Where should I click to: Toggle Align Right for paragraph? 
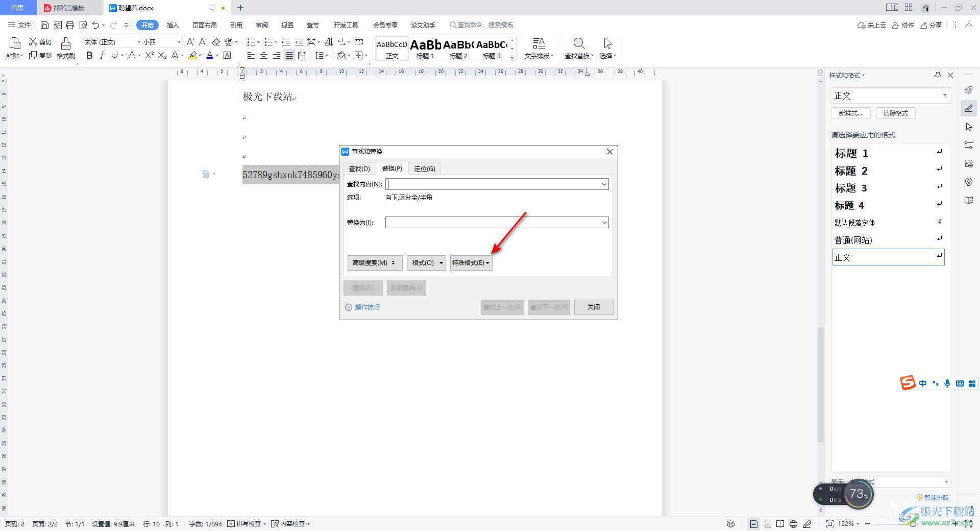(276, 55)
